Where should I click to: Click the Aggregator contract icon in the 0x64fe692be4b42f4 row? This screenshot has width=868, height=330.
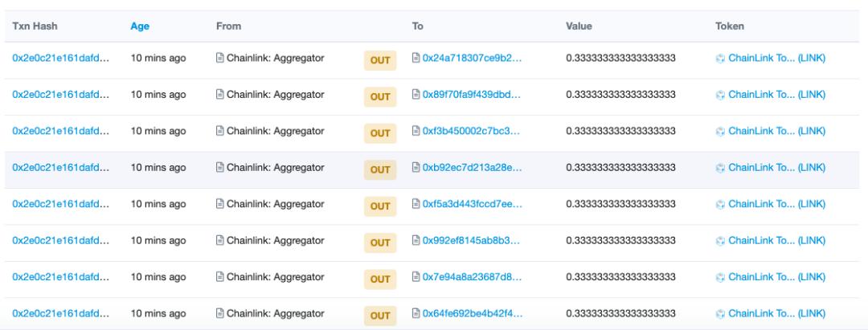(219, 313)
